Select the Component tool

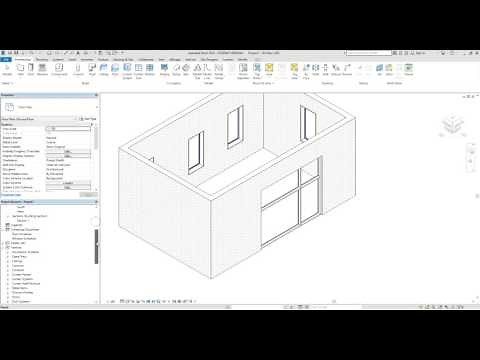(x=59, y=70)
